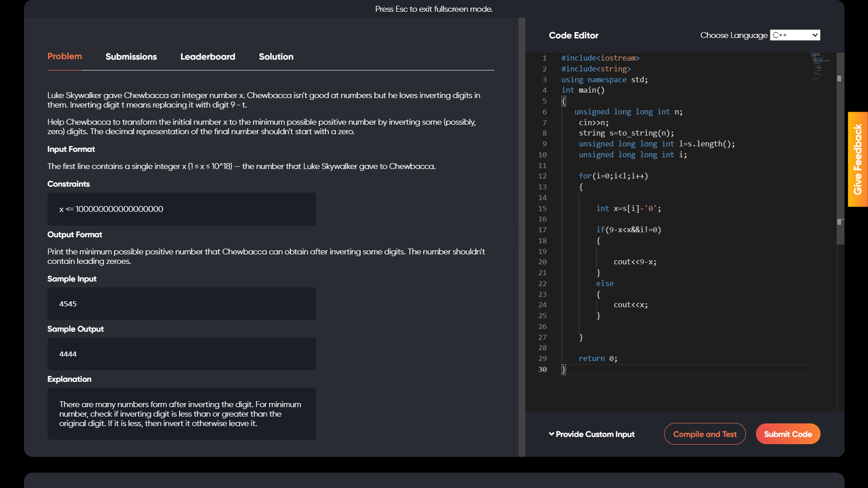Click the constraints box text
The image size is (868, 488).
coord(111,209)
